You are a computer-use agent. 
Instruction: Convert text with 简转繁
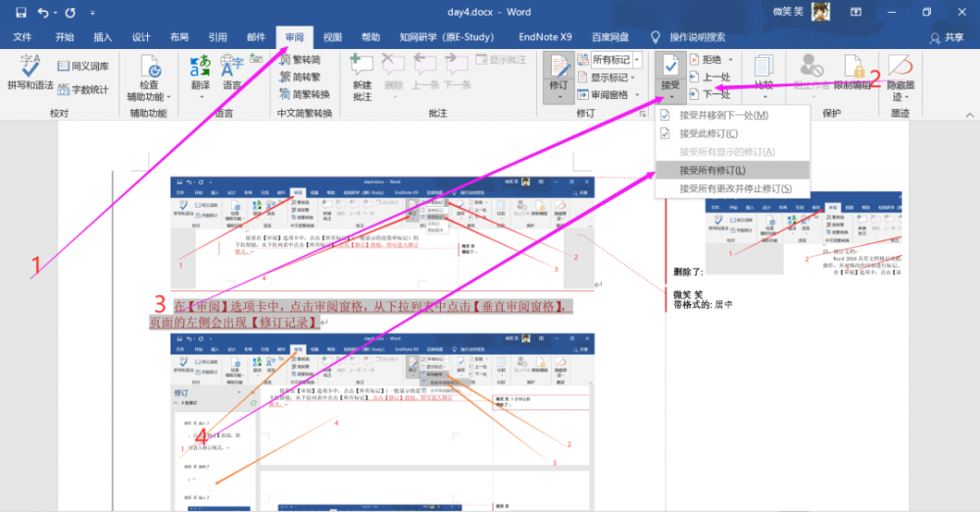[x=301, y=77]
